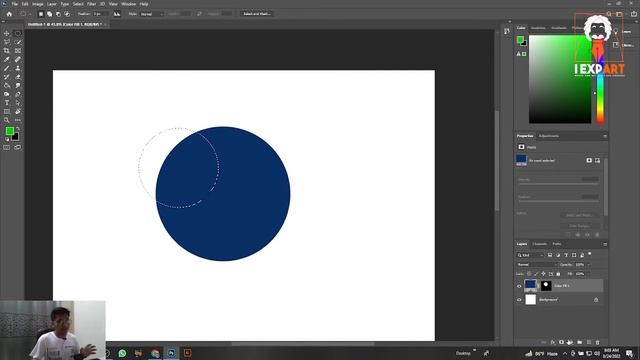Viewport: 640px width, 360px height.
Task: Click the toolbar foreground color swatch
Action: 9,131
